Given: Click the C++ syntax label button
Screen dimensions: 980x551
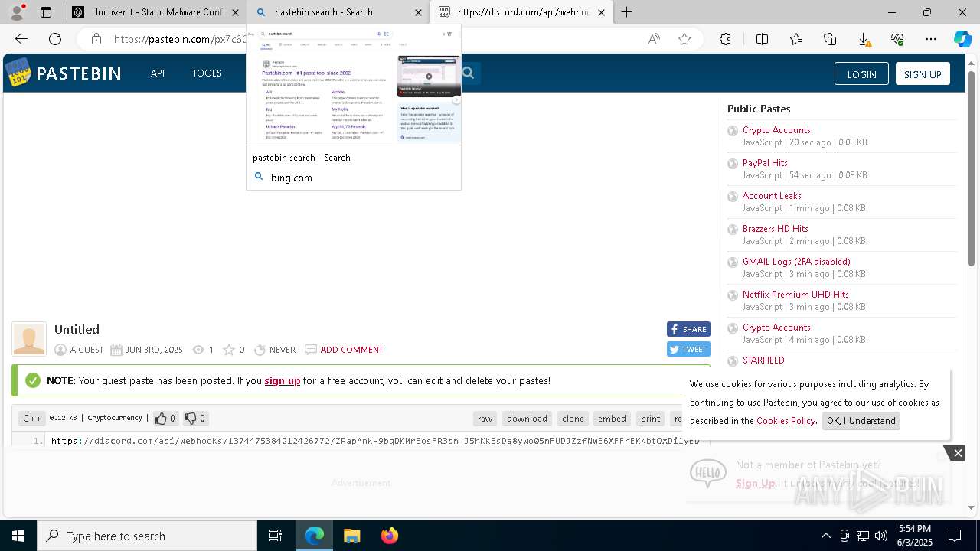Looking at the screenshot, I should tap(32, 419).
